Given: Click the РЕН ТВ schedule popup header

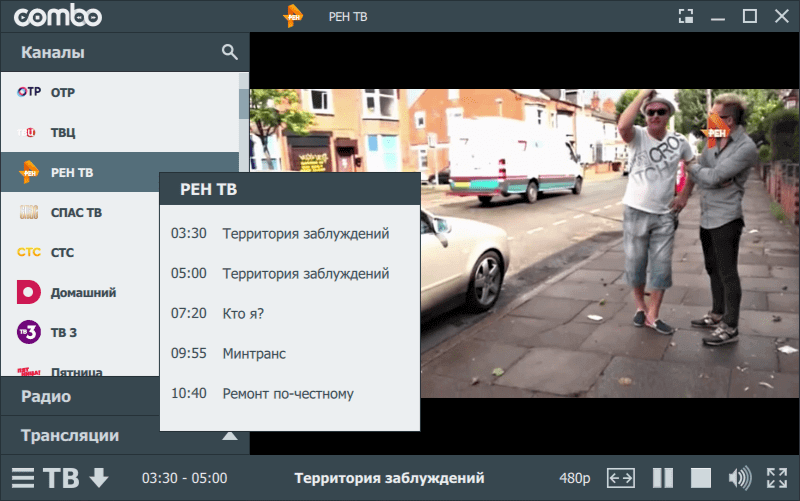Looking at the screenshot, I should tap(290, 189).
